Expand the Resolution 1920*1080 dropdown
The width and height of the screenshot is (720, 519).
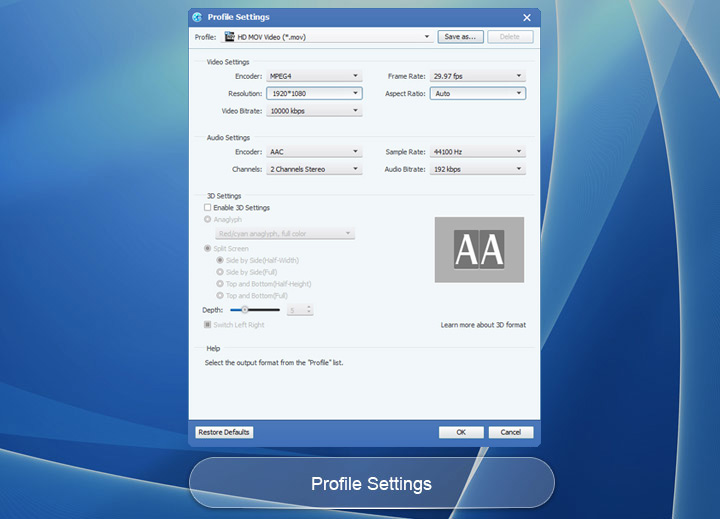click(314, 93)
